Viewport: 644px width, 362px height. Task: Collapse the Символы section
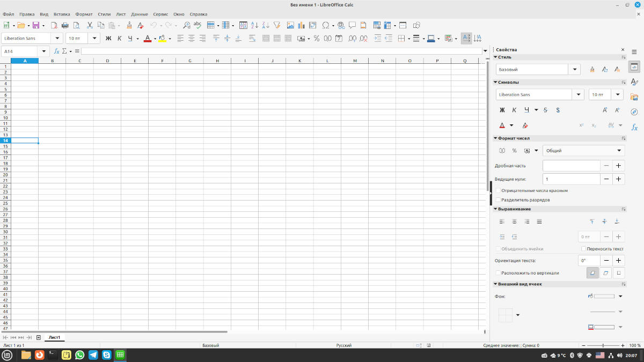coord(496,83)
